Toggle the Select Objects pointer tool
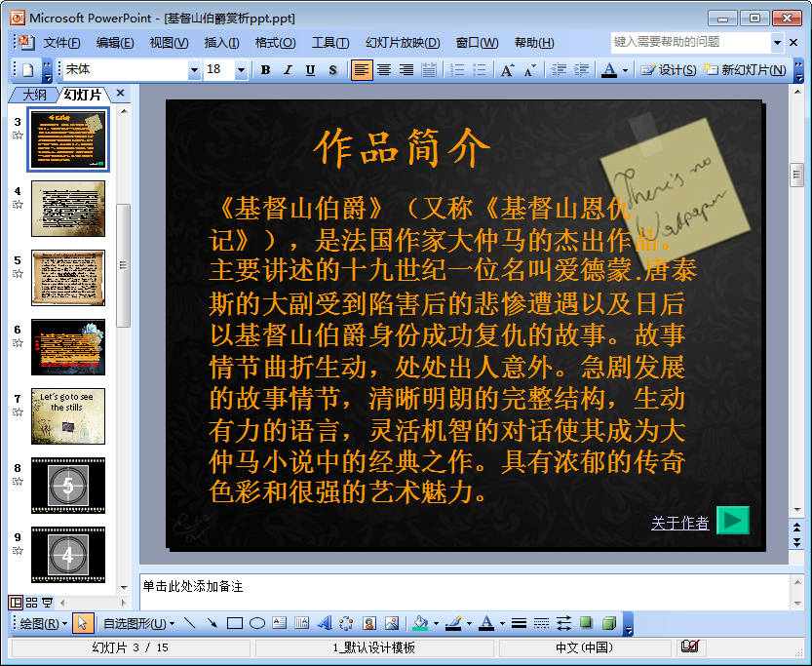Screen dimensions: 812x666 (x=82, y=623)
